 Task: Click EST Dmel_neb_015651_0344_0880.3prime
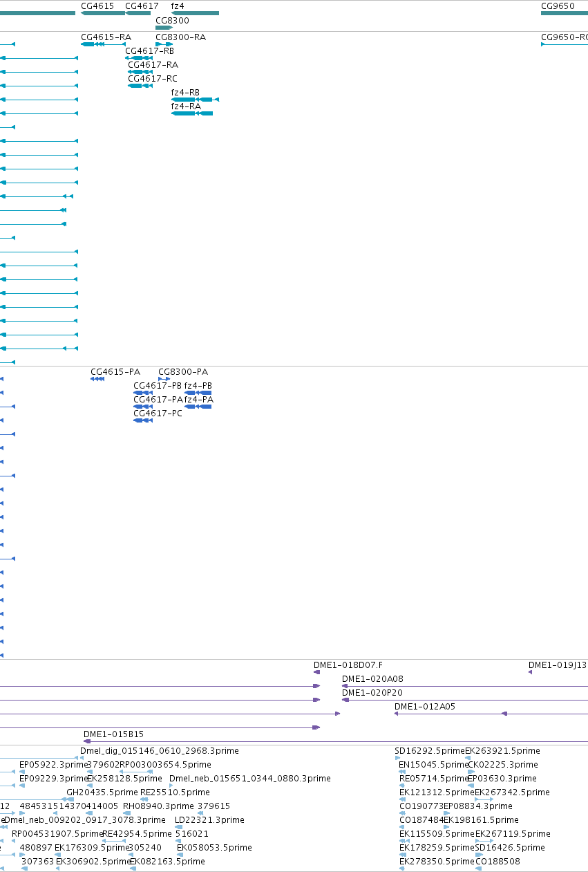pos(172,786)
